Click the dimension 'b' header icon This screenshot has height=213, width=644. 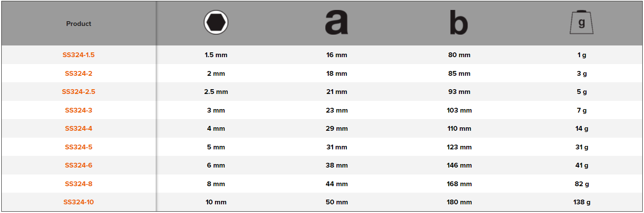[x=459, y=23]
